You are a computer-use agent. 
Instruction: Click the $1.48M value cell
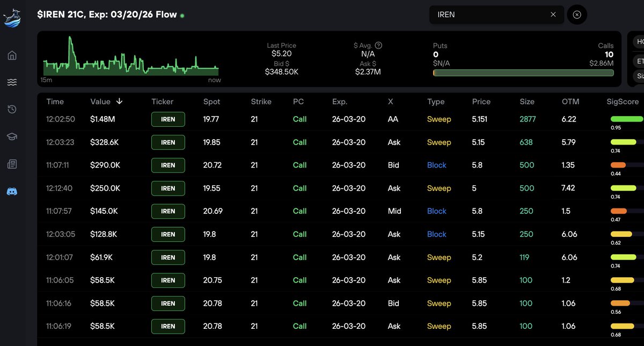[x=101, y=119]
